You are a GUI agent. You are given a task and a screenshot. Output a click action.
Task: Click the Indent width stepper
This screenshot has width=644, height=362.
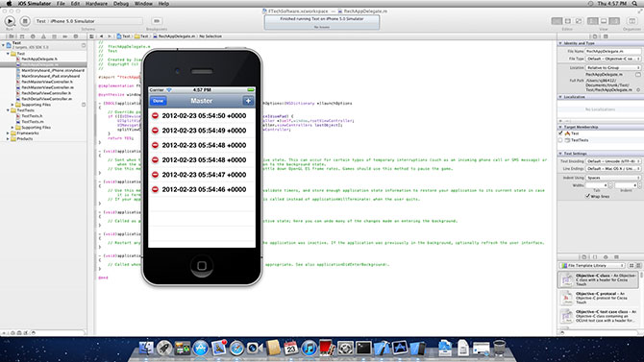tap(639, 185)
